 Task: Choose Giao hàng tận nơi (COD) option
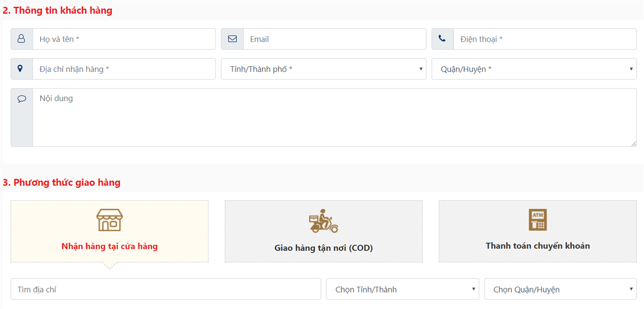(323, 248)
